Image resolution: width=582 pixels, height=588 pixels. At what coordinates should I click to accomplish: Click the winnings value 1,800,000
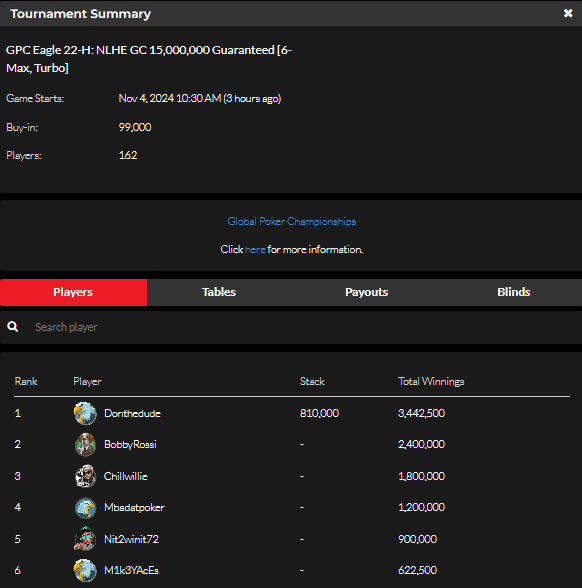(421, 476)
